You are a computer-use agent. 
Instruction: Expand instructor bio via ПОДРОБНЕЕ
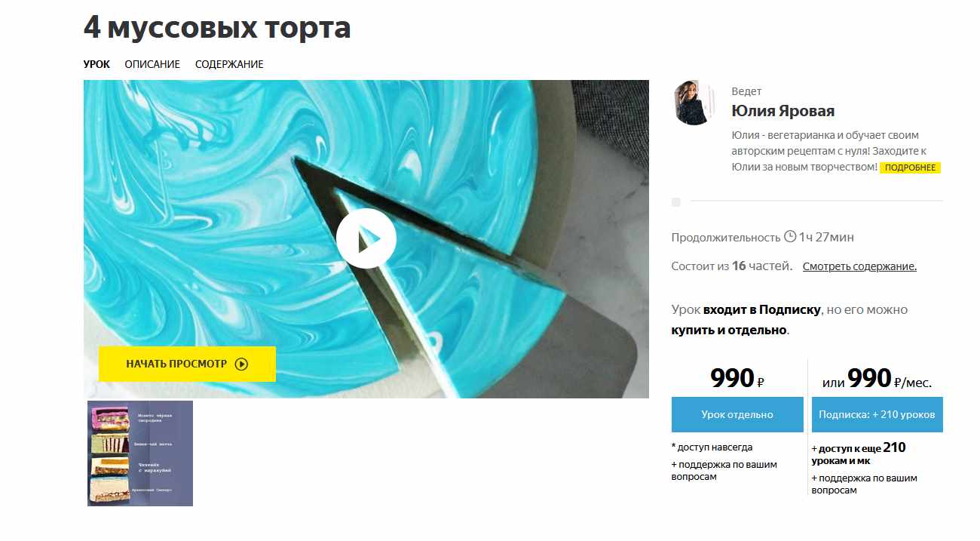pos(910,168)
